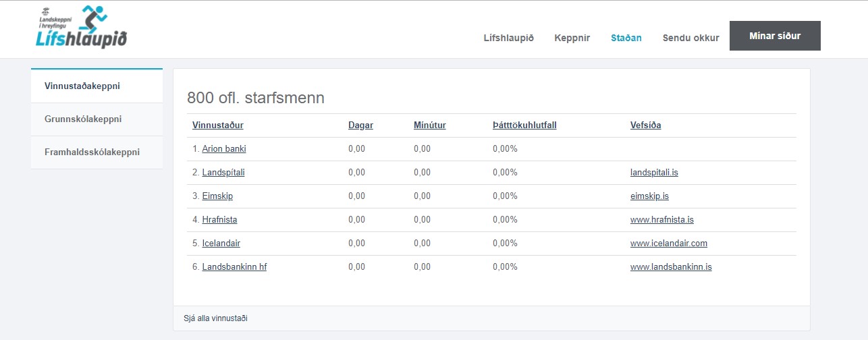Open the Hrafnista workplace link

(219, 219)
